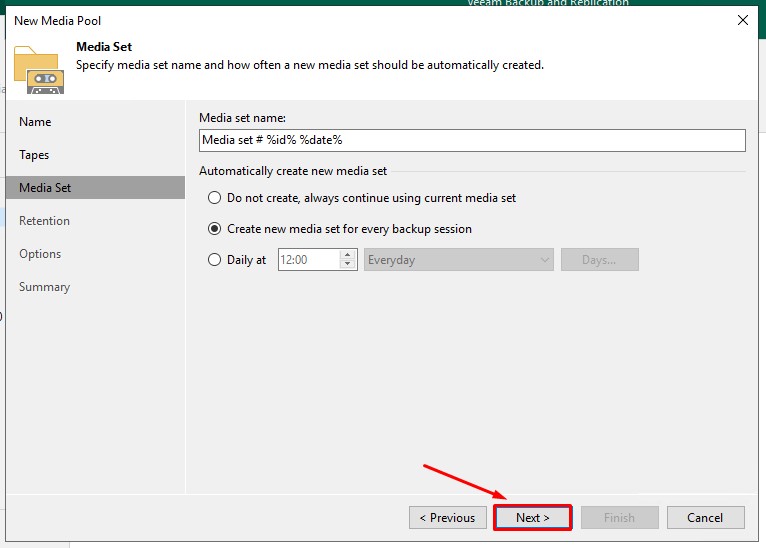Click the Media set name text field
Image resolution: width=766 pixels, height=548 pixels.
472,140
